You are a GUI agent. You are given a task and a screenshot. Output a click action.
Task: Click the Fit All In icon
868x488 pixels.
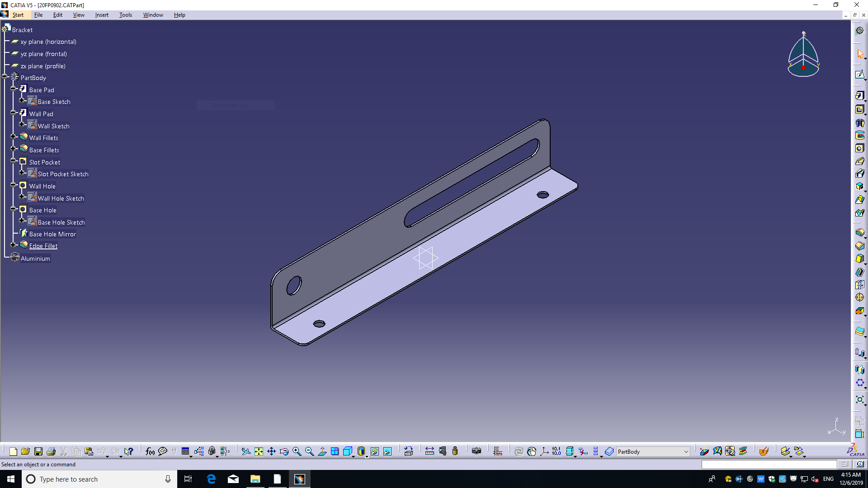pyautogui.click(x=259, y=451)
